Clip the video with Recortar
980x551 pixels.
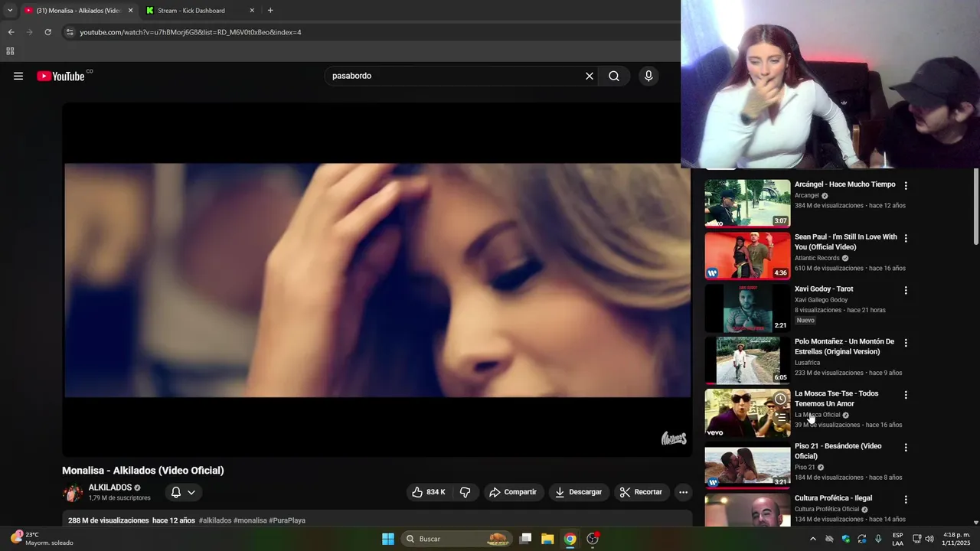tap(641, 492)
